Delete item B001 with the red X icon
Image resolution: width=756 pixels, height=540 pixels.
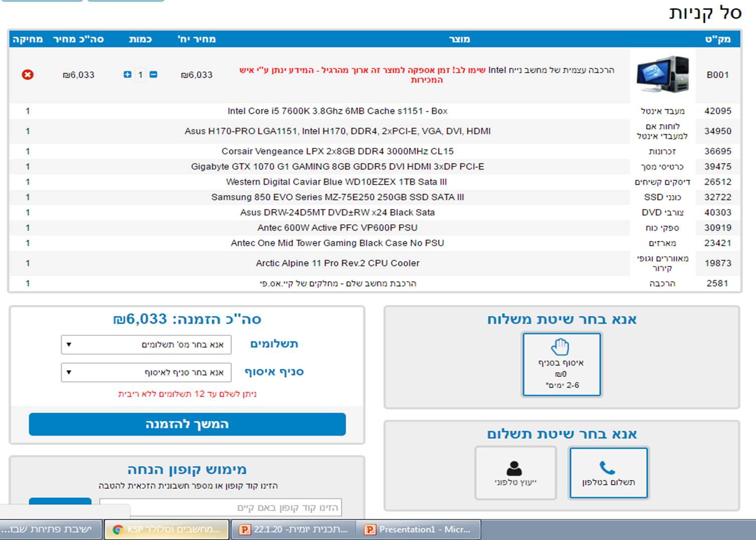[28, 75]
